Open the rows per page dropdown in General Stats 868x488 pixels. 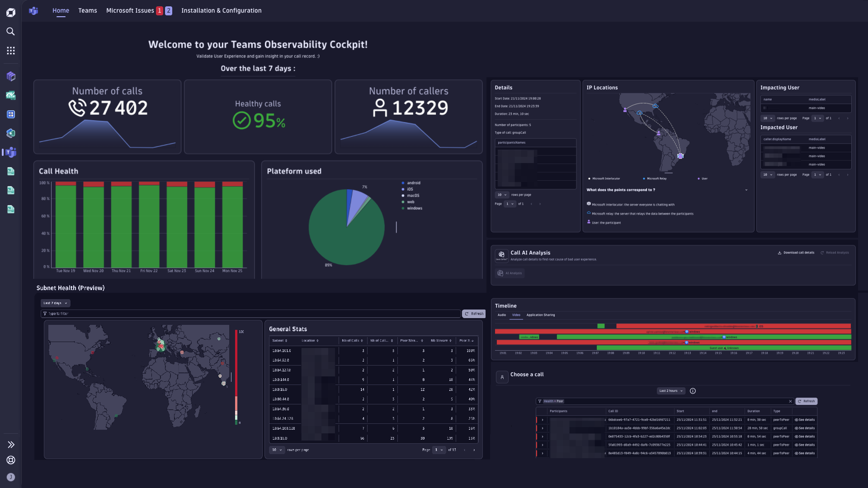click(277, 450)
